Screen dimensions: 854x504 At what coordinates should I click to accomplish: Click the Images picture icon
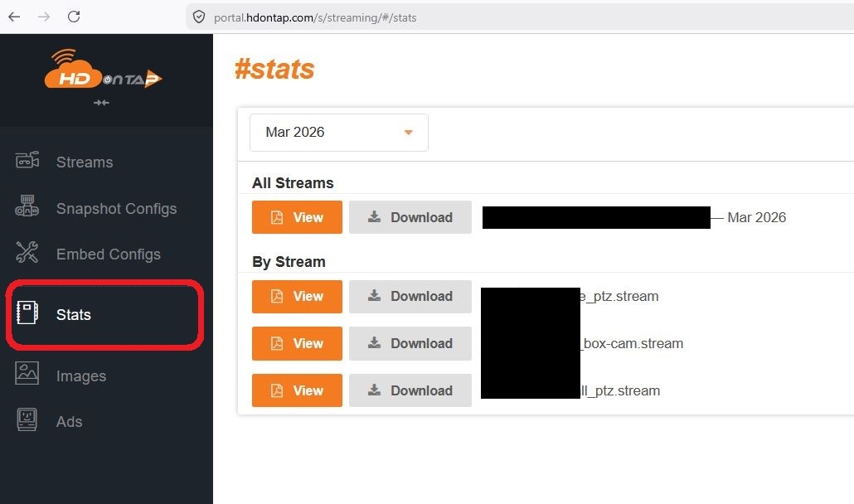point(27,375)
